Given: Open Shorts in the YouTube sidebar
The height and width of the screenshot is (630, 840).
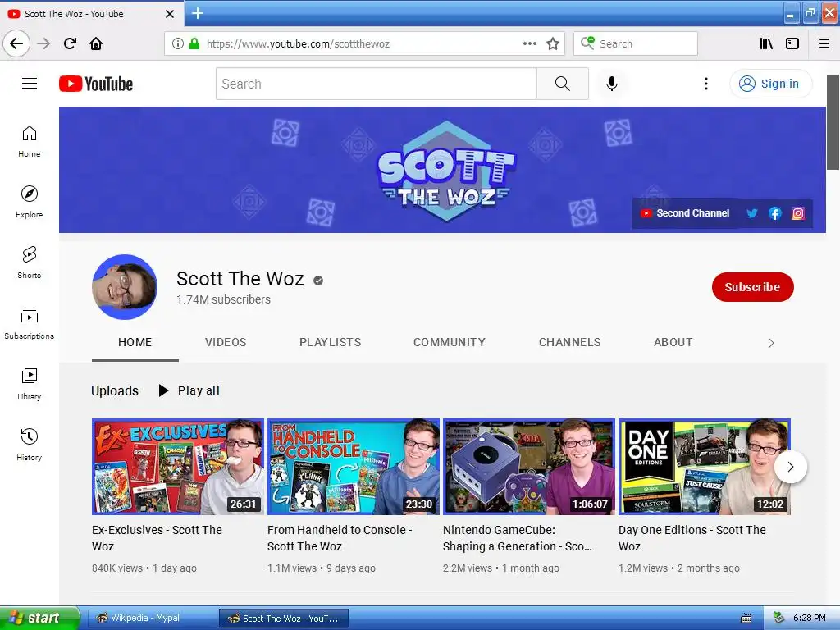Looking at the screenshot, I should pyautogui.click(x=30, y=262).
